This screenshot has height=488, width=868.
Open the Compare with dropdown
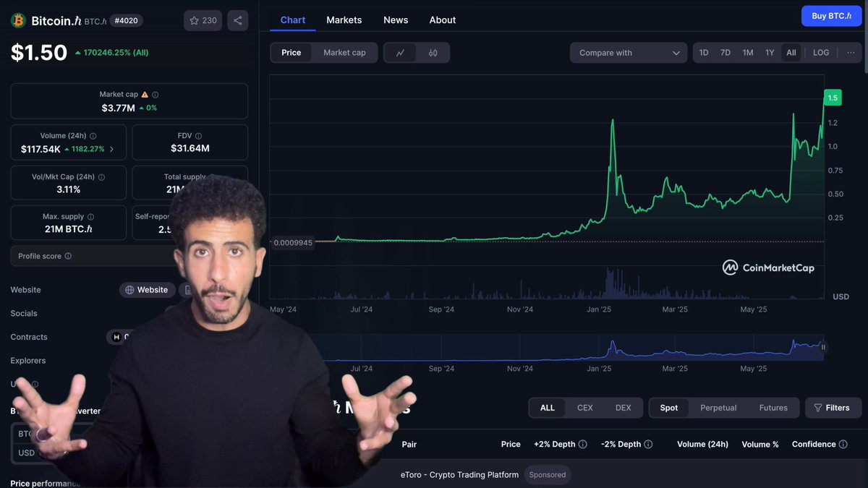point(629,53)
